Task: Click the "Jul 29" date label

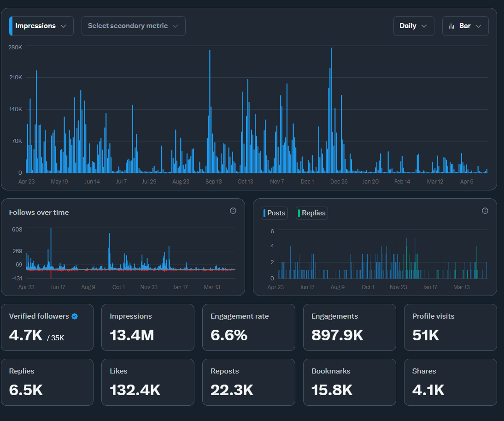Action: (149, 181)
